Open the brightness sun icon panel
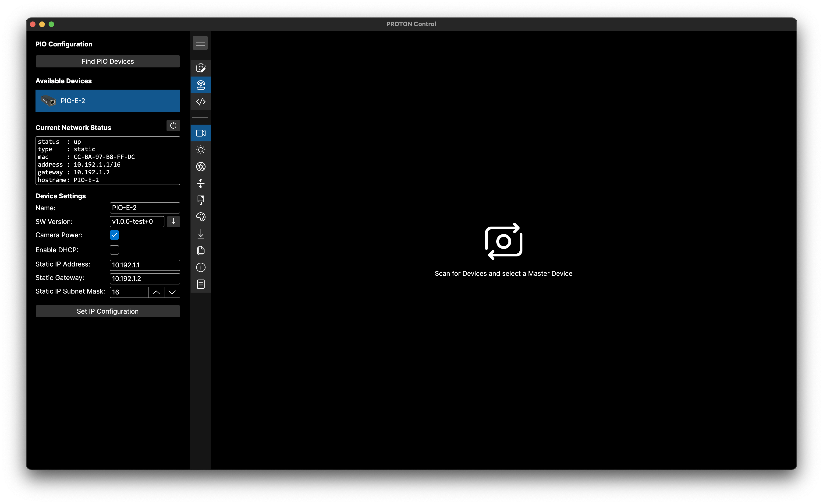Viewport: 823px width, 504px height. (200, 150)
